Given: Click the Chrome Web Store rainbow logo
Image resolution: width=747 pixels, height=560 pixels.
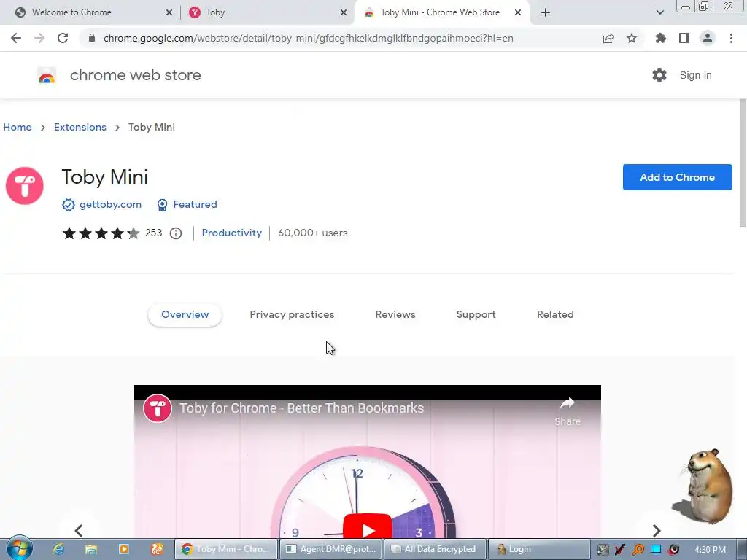Looking at the screenshot, I should (x=47, y=75).
